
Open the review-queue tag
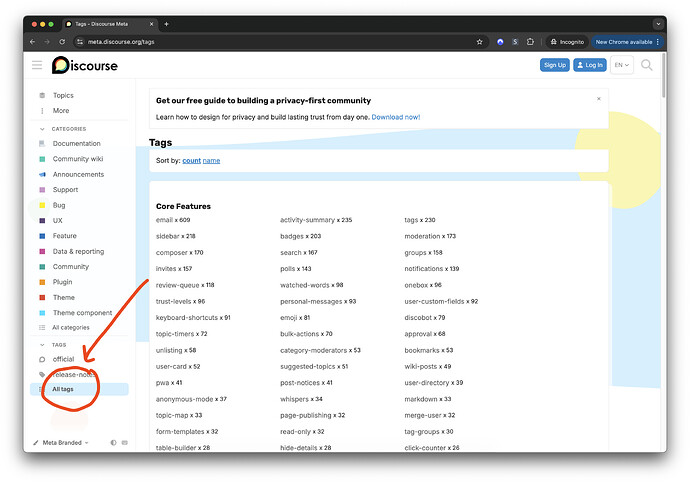click(x=177, y=285)
